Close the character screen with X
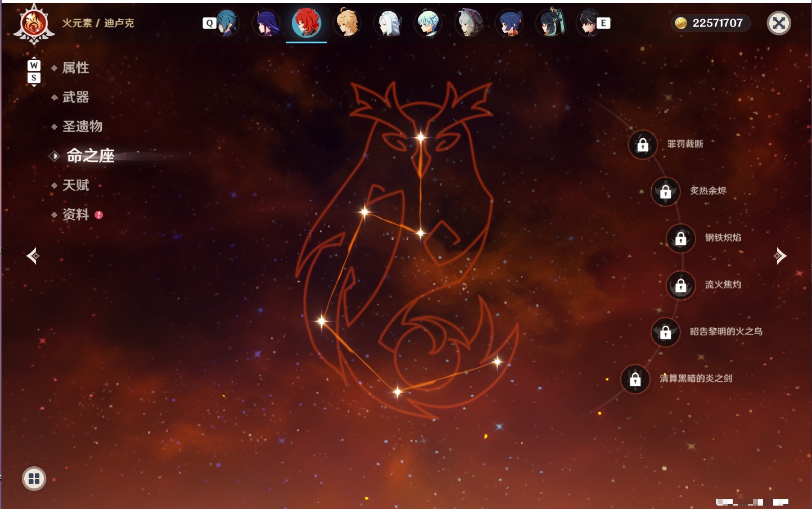The image size is (812, 509). 779,23
